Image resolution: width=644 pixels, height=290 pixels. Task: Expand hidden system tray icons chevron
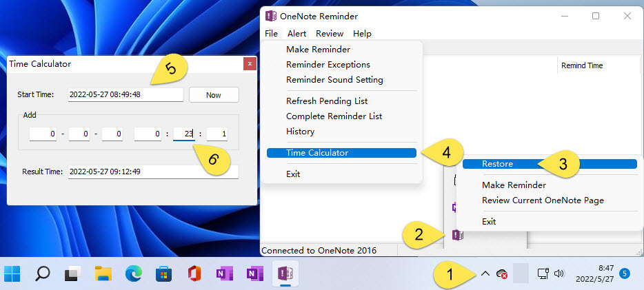tap(485, 273)
